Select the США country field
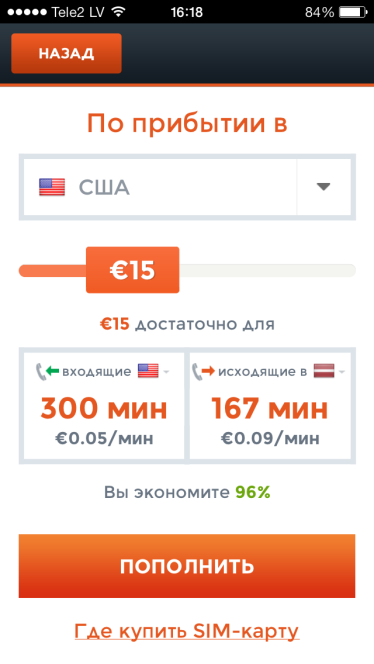 [160, 187]
